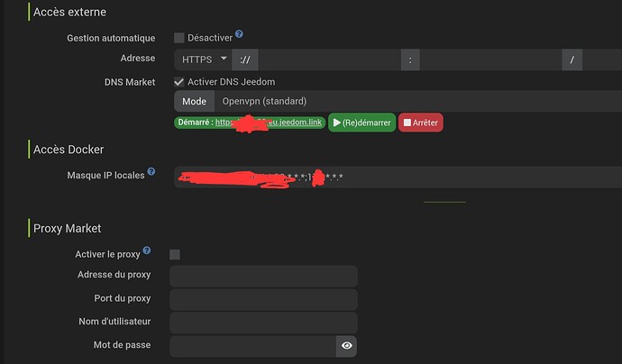
Task: Click the Mode label button
Action: 195,101
